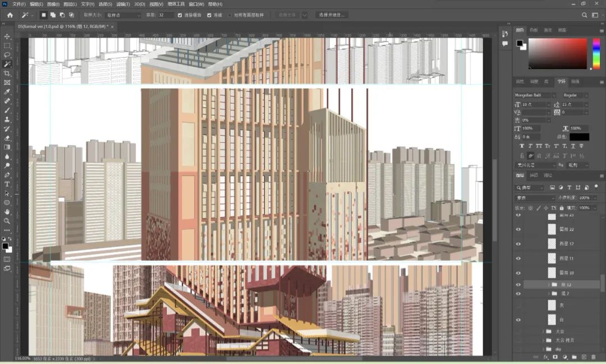
Task: Open the layer blend mode dropdown
Action: click(535, 198)
